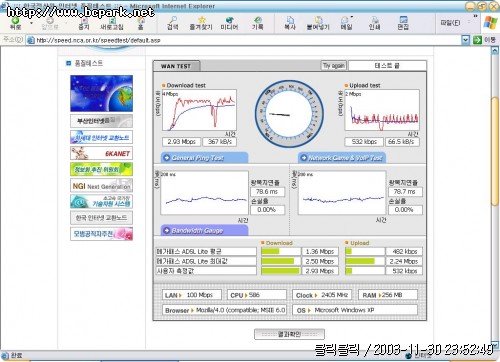Click the 6KANET banner link

[x=101, y=153]
